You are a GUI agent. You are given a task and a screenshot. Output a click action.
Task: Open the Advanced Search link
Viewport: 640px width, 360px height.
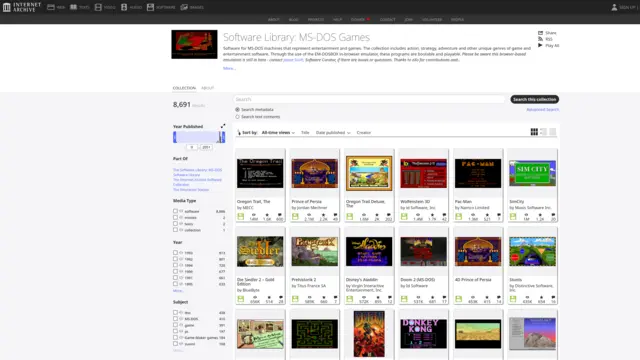[x=542, y=109]
